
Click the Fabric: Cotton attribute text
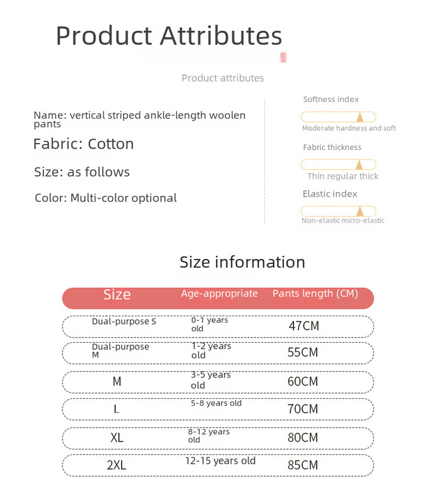tap(83, 144)
